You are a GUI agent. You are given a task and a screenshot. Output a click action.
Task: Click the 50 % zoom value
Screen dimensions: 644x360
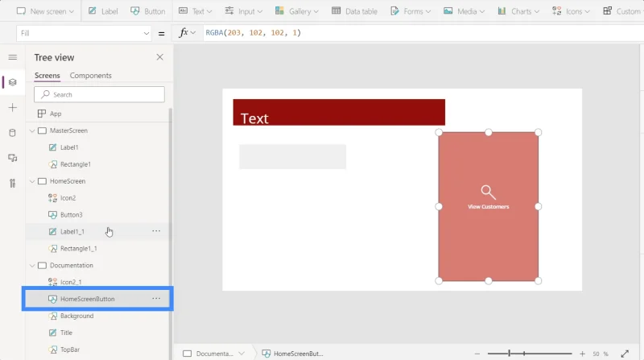(x=600, y=354)
